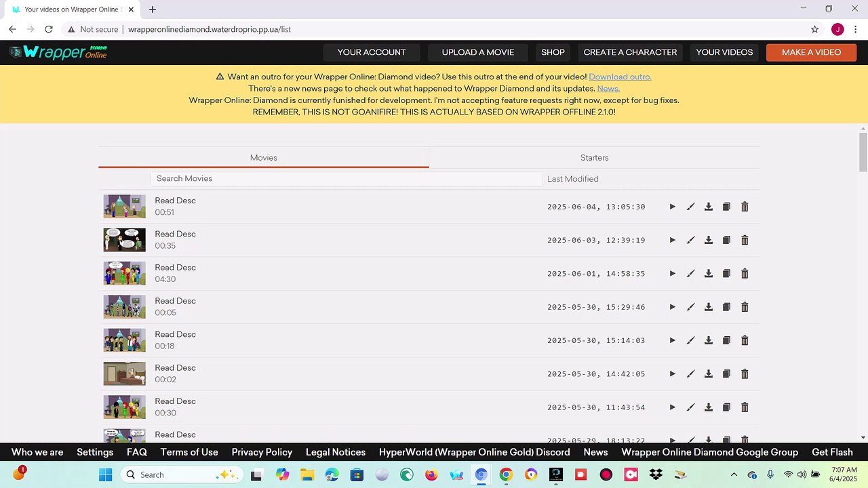Screen dimensions: 868x488
Task: Go to the SHOP page
Action: click(553, 52)
